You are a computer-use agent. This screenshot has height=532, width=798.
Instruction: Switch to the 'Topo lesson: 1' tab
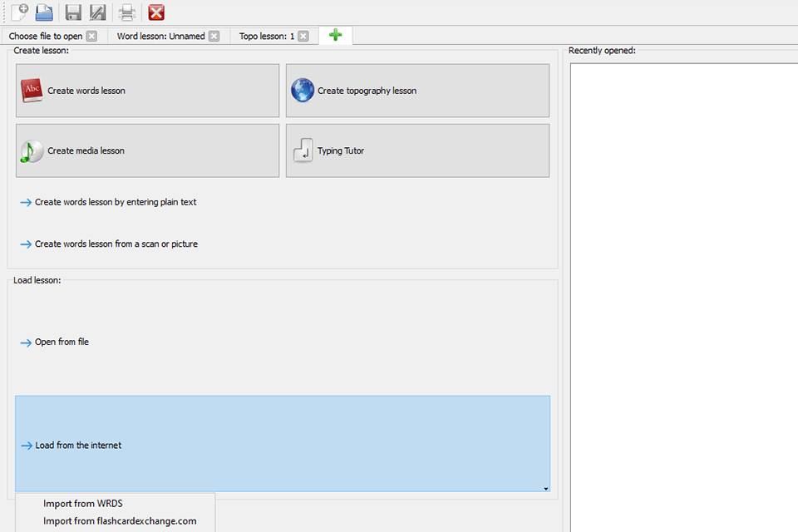click(x=266, y=36)
